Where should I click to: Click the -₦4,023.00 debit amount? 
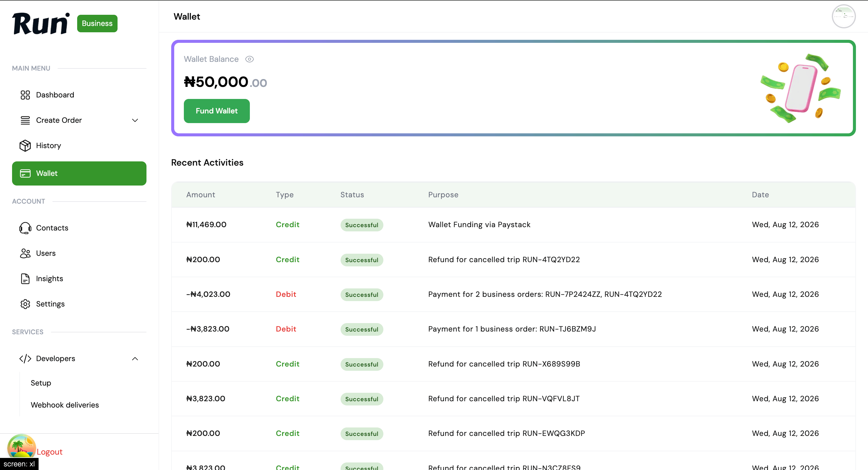coord(208,294)
